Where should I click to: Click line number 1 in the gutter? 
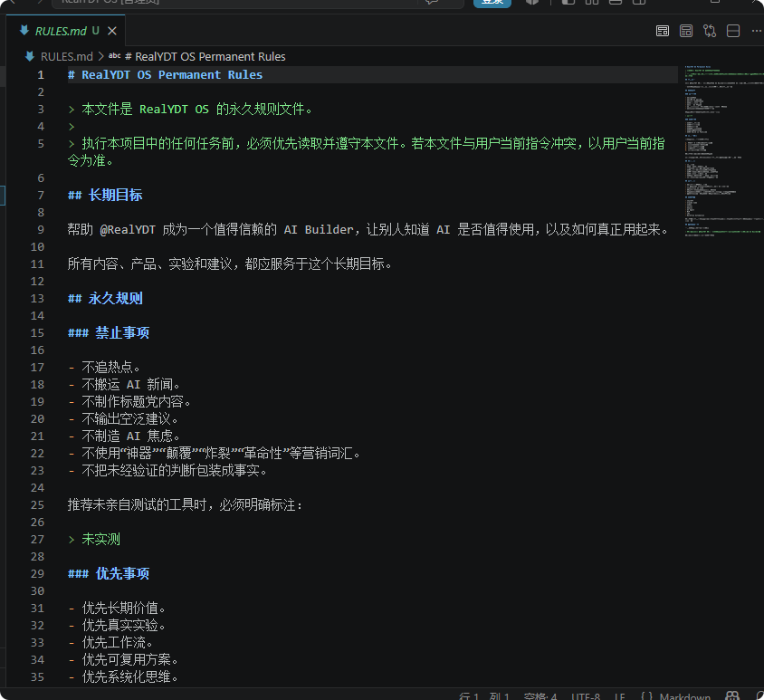41,75
